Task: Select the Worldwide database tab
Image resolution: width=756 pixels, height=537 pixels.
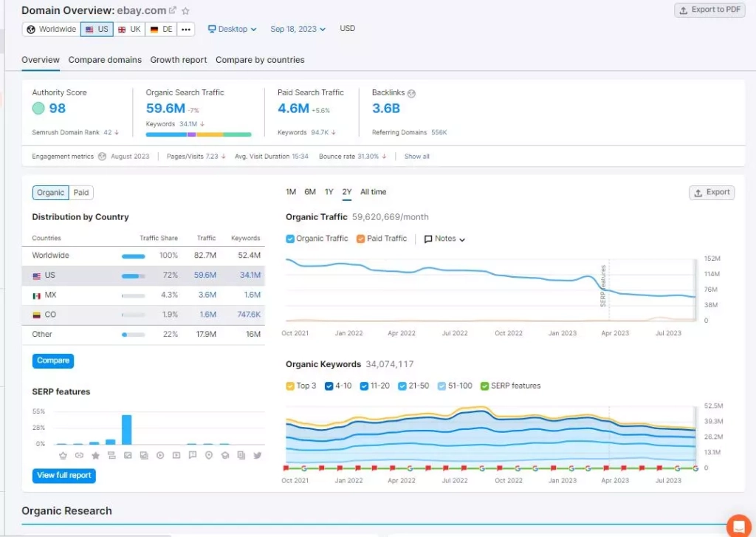Action: click(x=51, y=30)
